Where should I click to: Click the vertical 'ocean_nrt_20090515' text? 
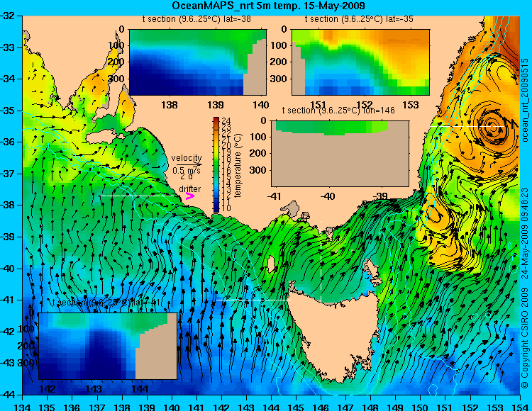click(x=525, y=100)
